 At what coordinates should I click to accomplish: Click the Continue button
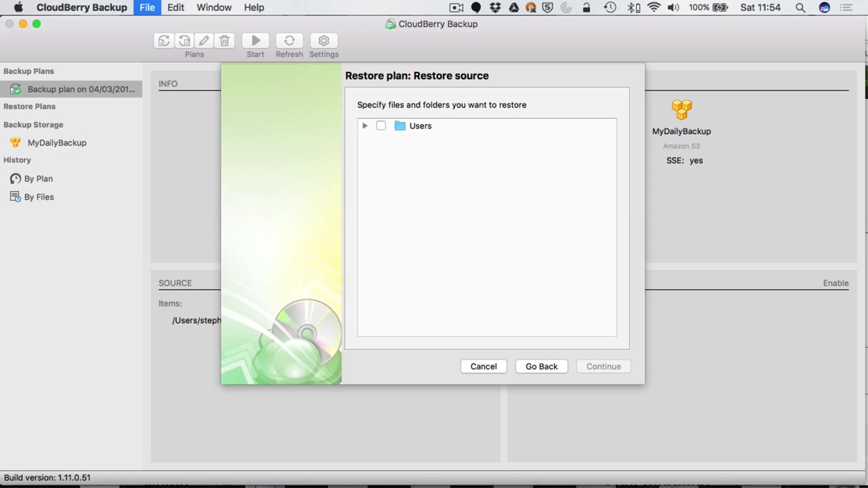click(x=604, y=366)
